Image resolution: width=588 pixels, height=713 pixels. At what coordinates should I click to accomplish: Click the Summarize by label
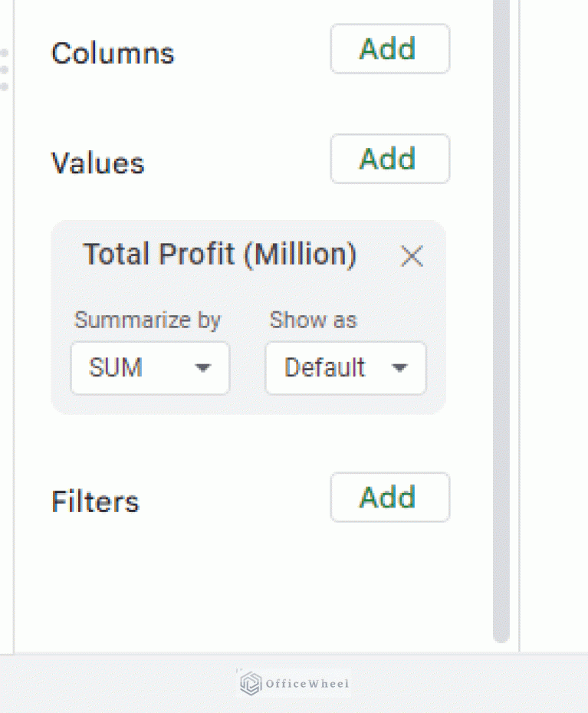click(x=148, y=320)
